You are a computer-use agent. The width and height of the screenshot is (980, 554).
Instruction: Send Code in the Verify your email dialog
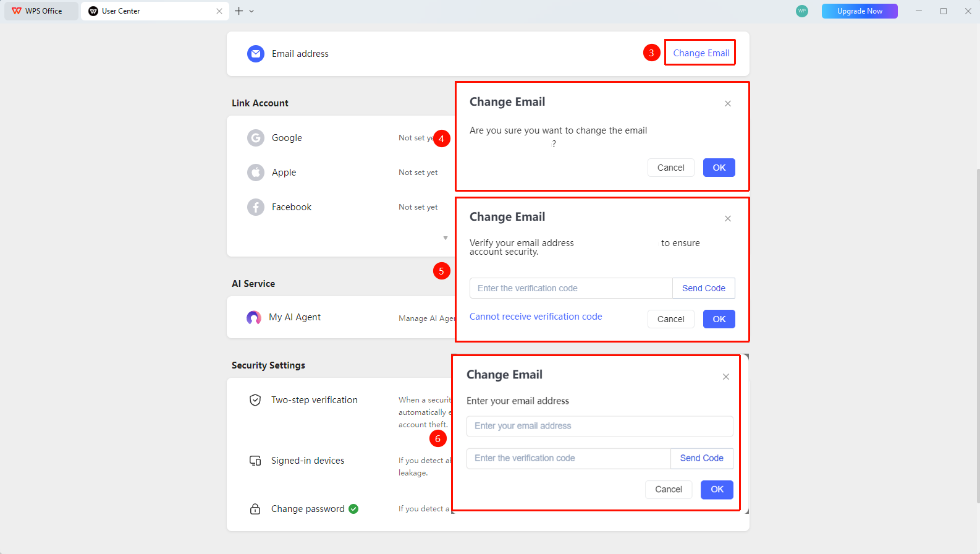[704, 288]
